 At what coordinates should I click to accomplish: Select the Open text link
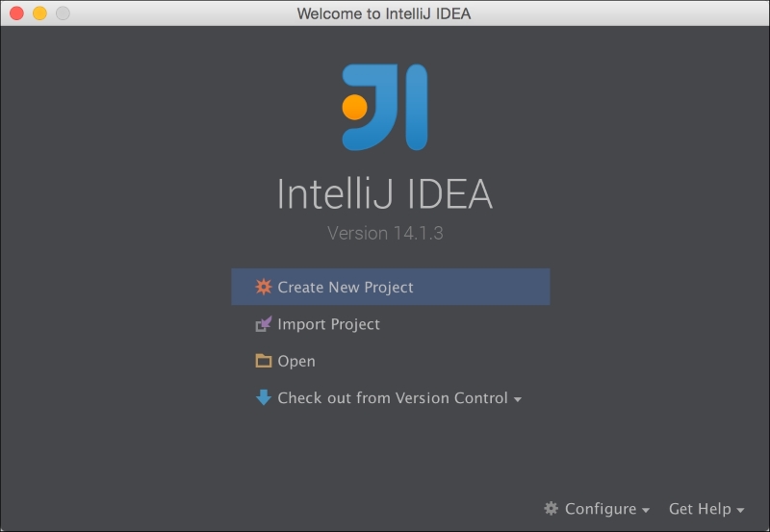[x=296, y=362]
